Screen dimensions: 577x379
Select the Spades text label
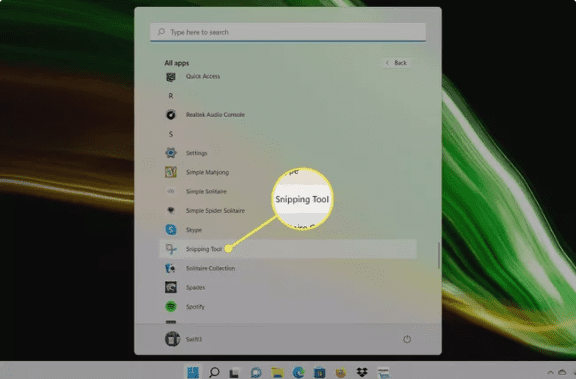(x=195, y=287)
